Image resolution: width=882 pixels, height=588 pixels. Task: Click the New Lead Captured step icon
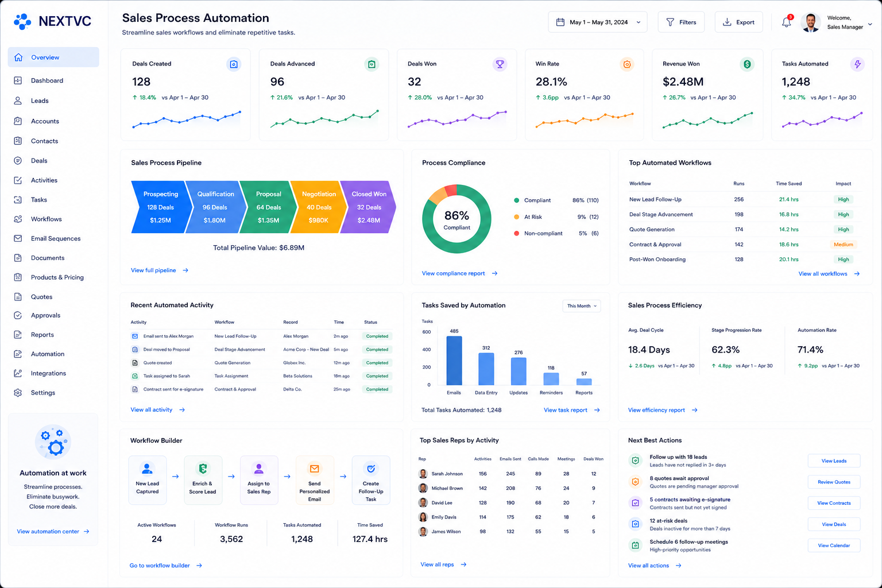click(148, 469)
